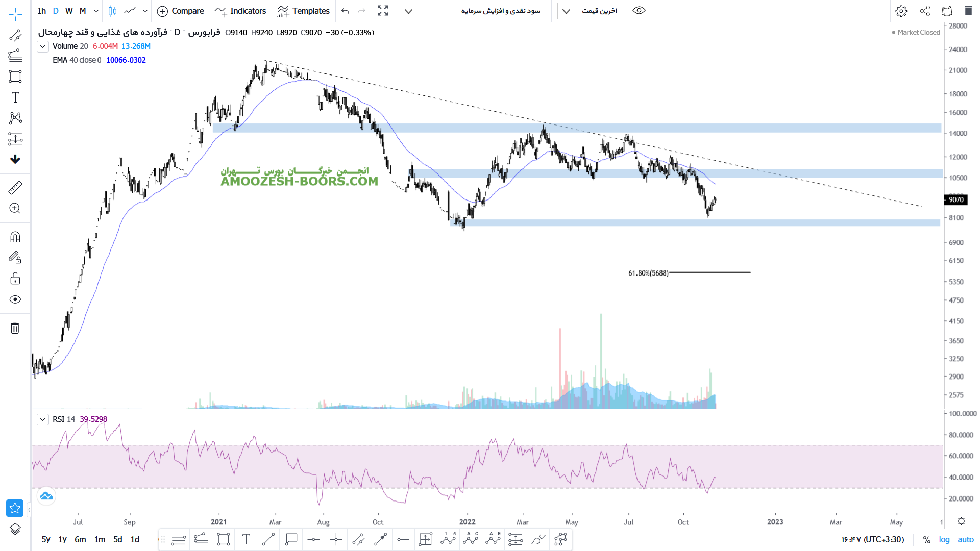Activate the ruler measure tool
The image size is (980, 551).
pos(15,188)
